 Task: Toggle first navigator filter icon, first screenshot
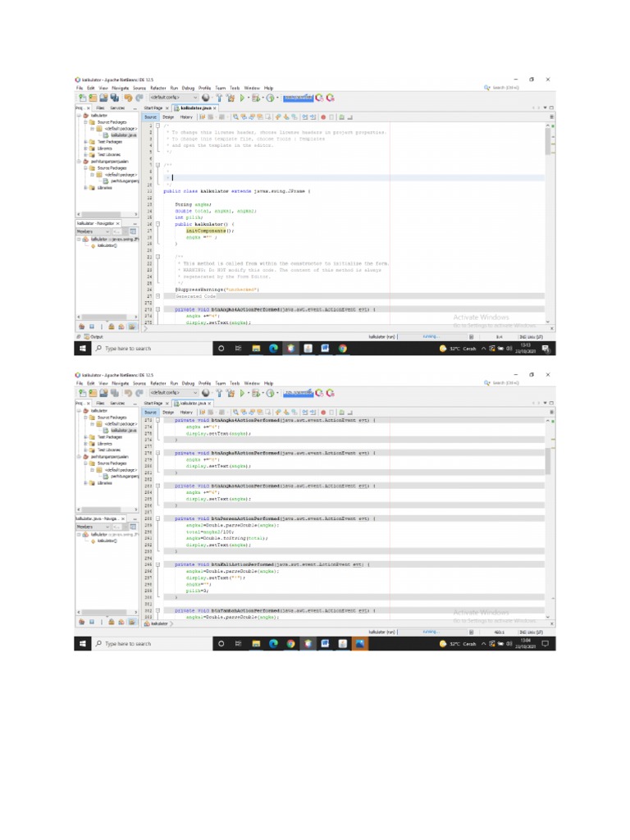pos(81,326)
